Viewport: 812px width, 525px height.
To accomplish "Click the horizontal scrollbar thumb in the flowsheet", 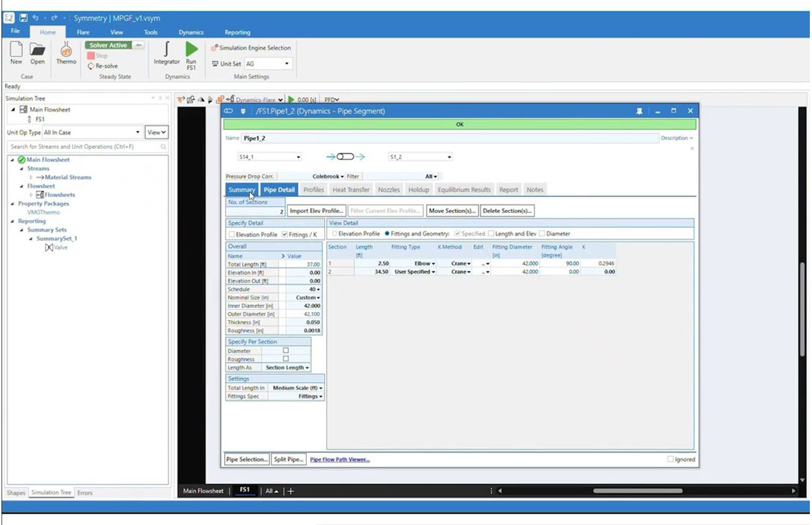I will click(x=637, y=490).
